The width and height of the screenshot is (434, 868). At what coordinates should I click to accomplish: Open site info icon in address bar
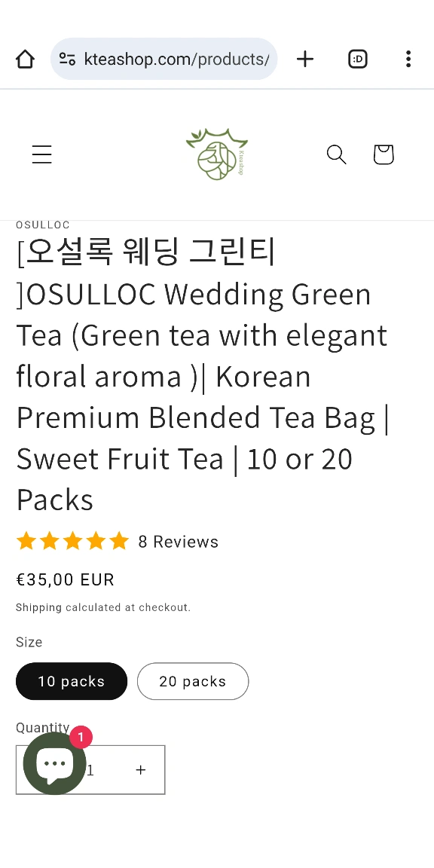point(67,59)
